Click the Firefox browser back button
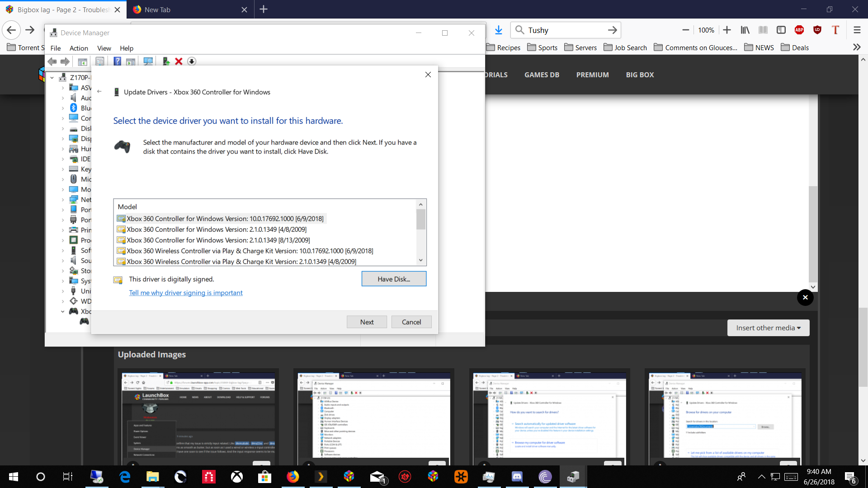This screenshot has width=868, height=488. click(x=11, y=30)
